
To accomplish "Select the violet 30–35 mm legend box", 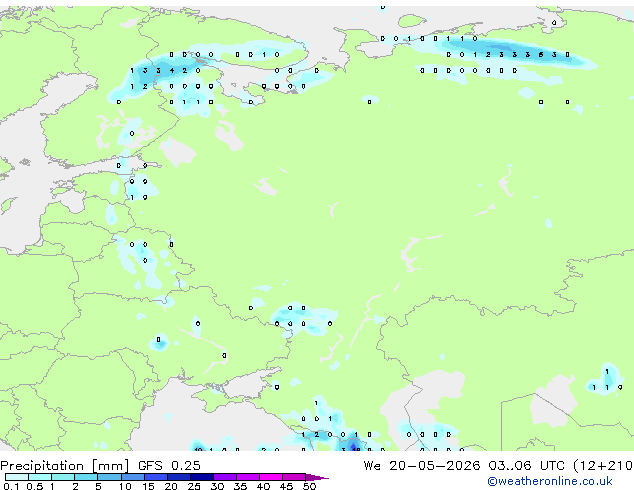I will (x=225, y=477).
